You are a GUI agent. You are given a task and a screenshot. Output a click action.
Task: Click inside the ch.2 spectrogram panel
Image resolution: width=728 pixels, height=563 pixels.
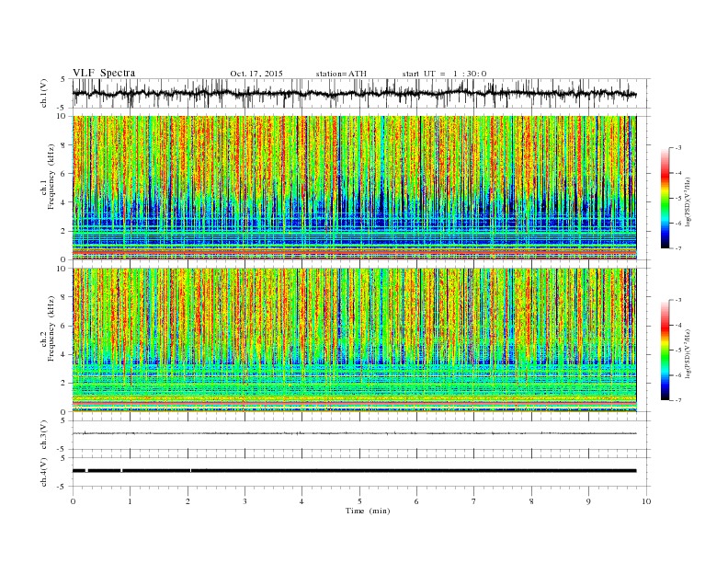(354, 339)
